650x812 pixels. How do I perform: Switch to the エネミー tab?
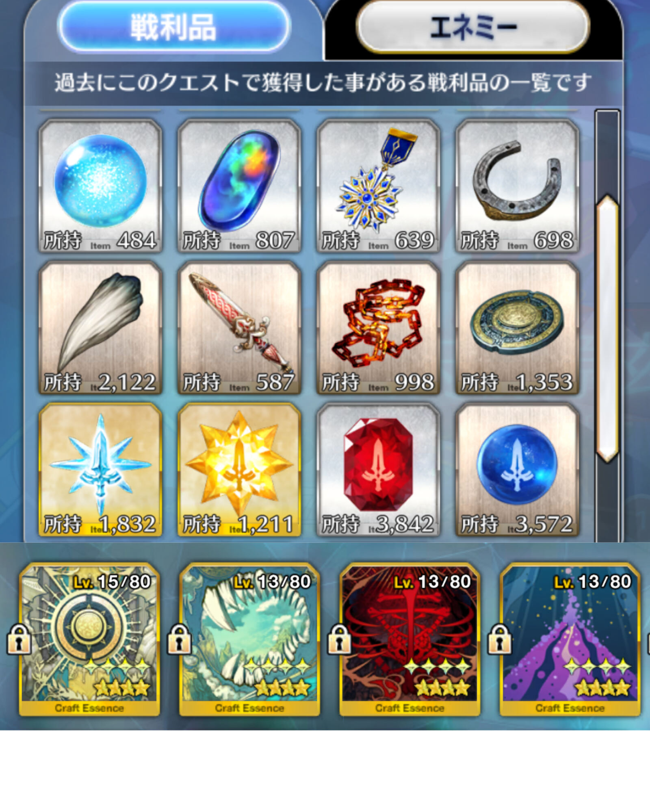point(473,28)
